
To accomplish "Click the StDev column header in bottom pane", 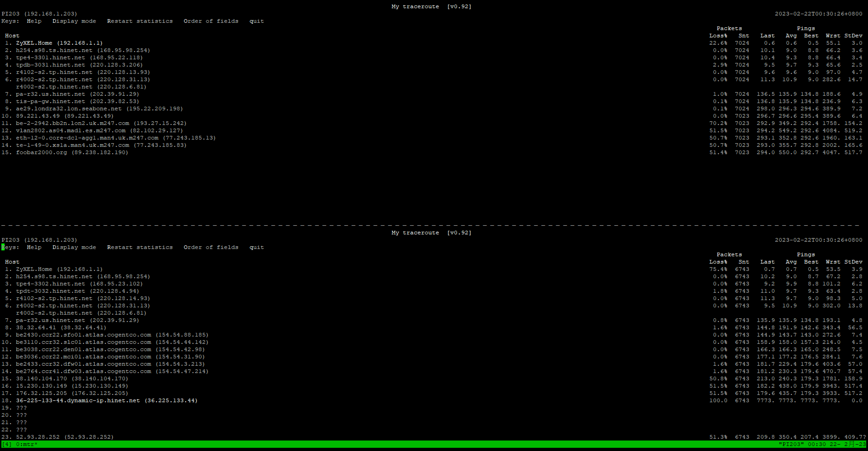I will coord(853,262).
